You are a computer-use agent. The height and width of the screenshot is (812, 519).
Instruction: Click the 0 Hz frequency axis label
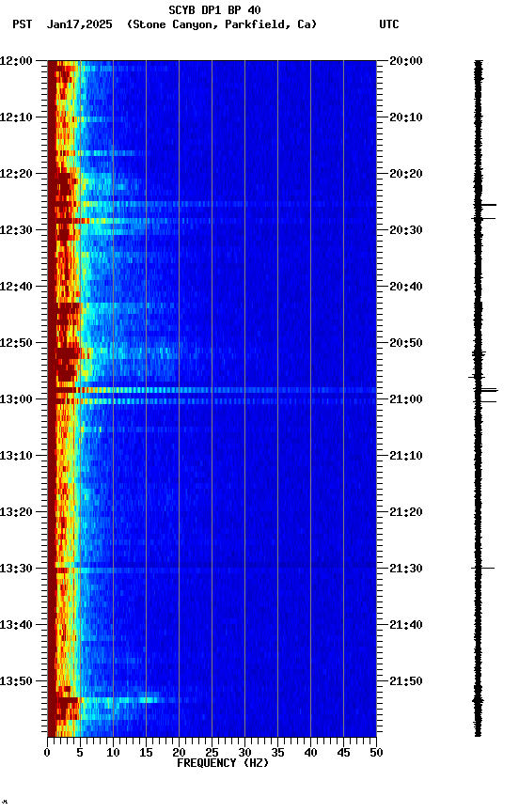tap(47, 753)
